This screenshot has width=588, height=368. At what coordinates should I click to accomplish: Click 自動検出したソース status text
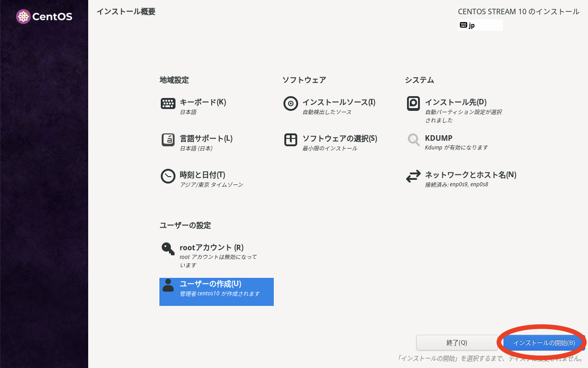(327, 112)
